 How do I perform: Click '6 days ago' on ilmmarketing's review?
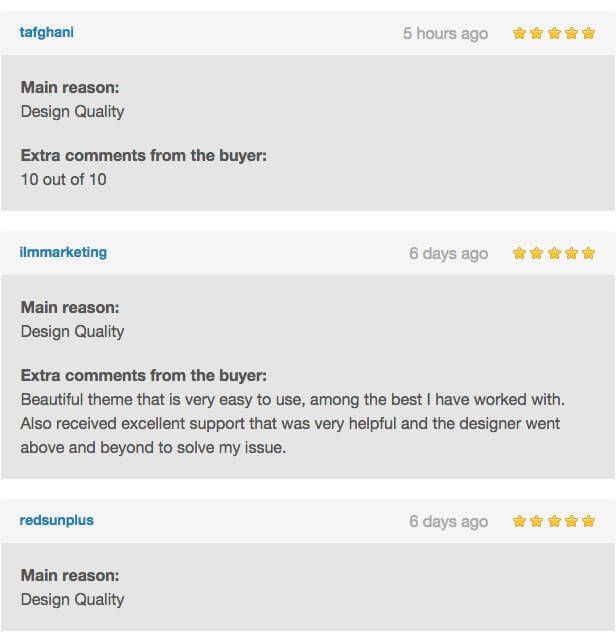click(448, 253)
